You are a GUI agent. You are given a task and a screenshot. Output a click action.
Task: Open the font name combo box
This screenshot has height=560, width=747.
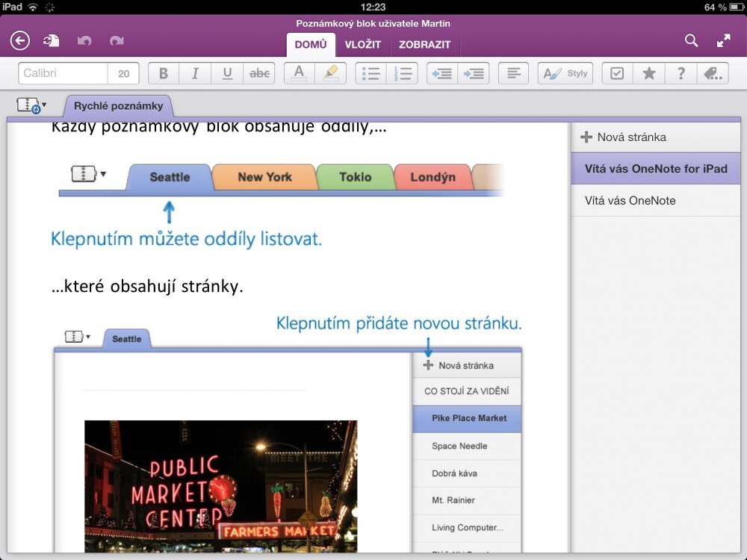(62, 72)
